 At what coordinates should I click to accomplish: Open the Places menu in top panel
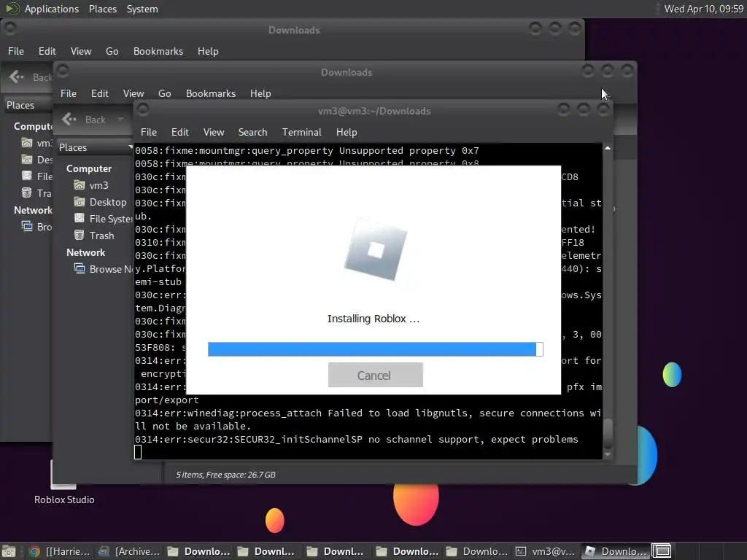tap(103, 9)
